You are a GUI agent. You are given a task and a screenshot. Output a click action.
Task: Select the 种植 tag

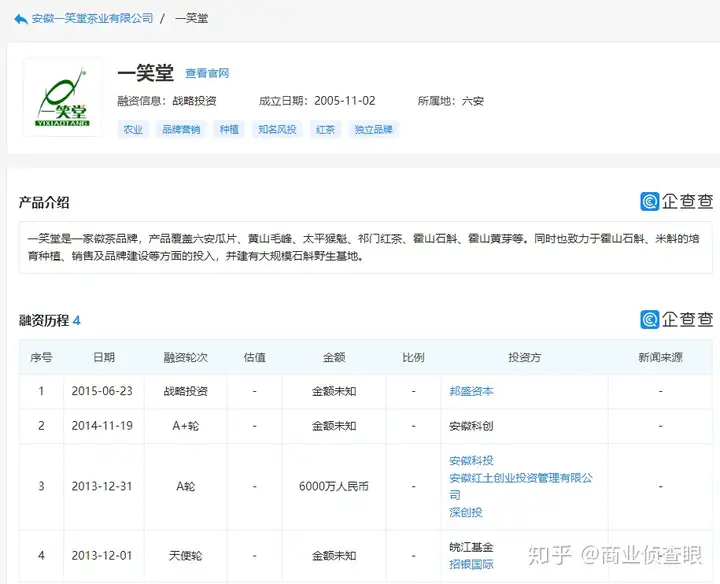(229, 129)
